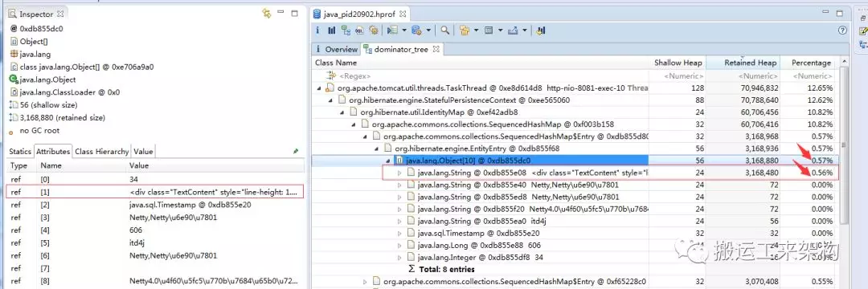
Task: Open the Query Browser dropdown arrow
Action: click(x=429, y=31)
